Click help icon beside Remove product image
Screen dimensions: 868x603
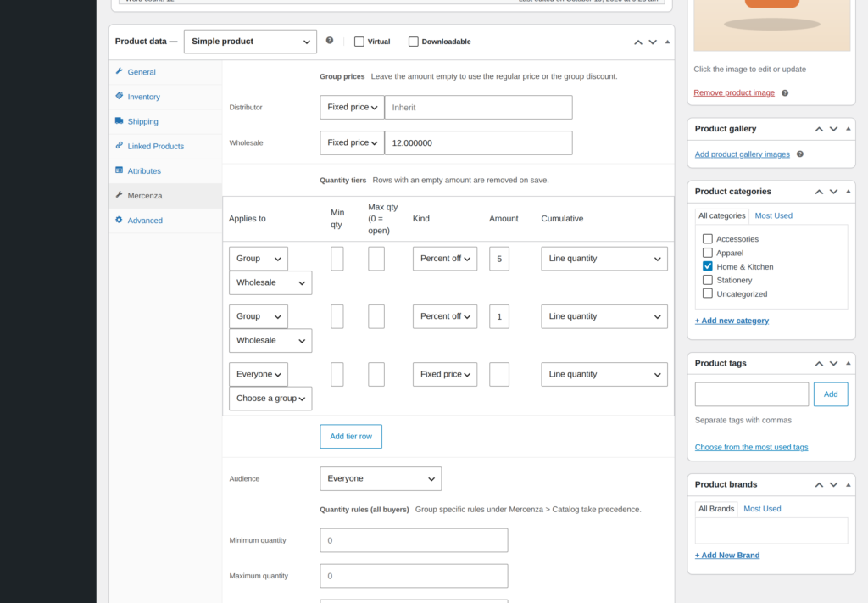(x=785, y=93)
